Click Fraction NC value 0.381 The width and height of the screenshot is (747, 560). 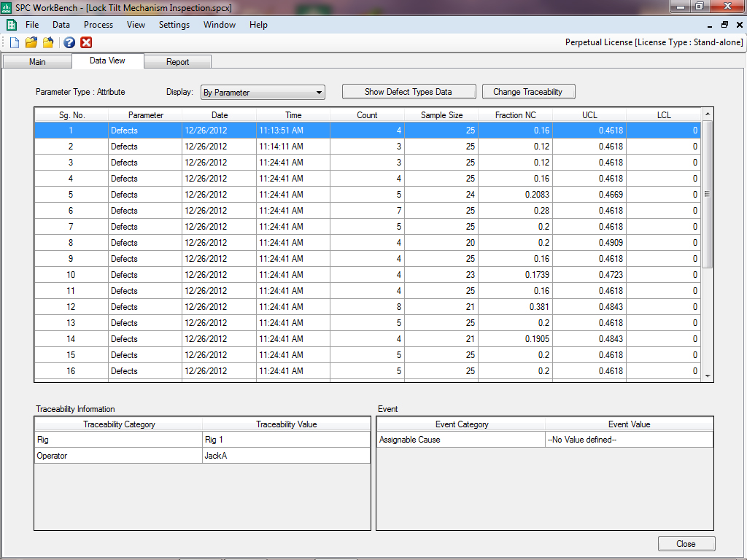516,307
